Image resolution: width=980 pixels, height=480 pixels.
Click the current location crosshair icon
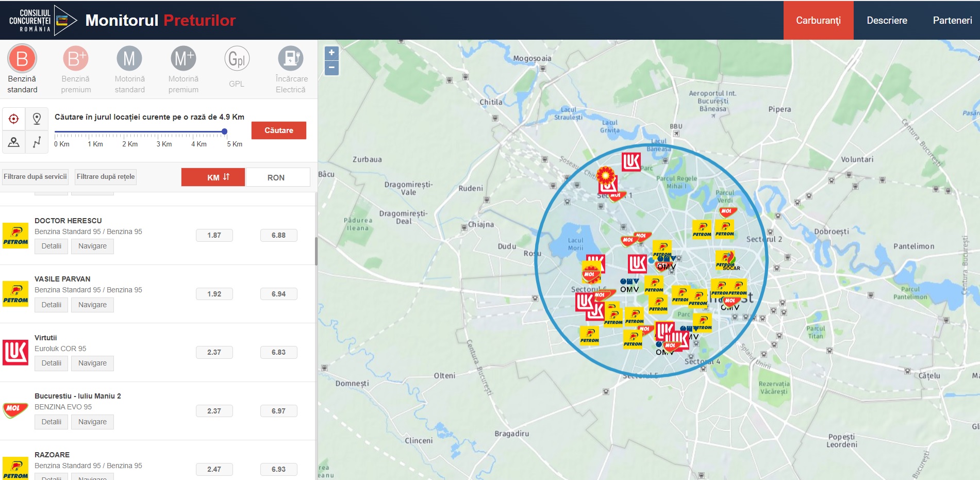coord(14,119)
